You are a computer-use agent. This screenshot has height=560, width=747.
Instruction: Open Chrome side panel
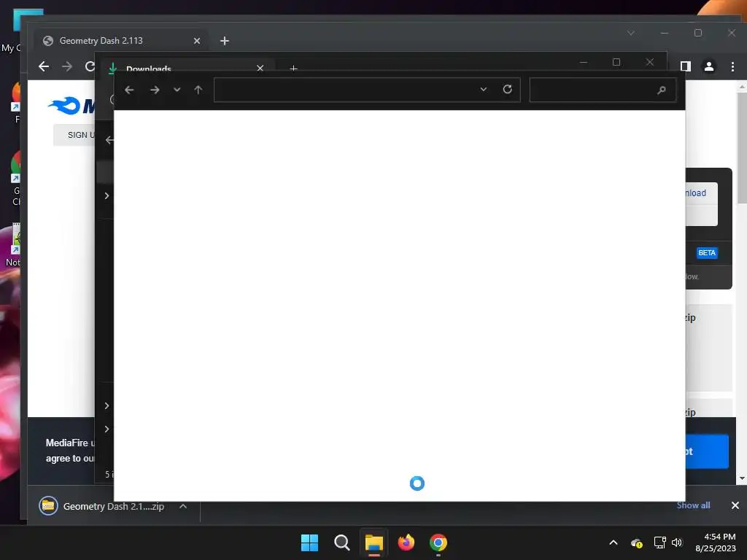coord(686,66)
